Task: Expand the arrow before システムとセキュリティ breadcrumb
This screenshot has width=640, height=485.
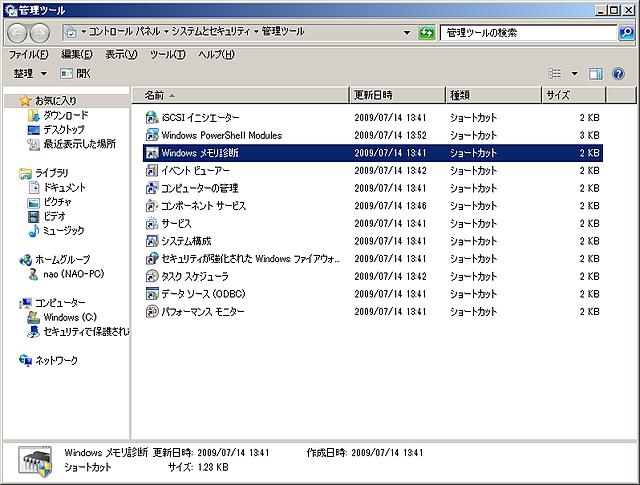Action: click(166, 31)
